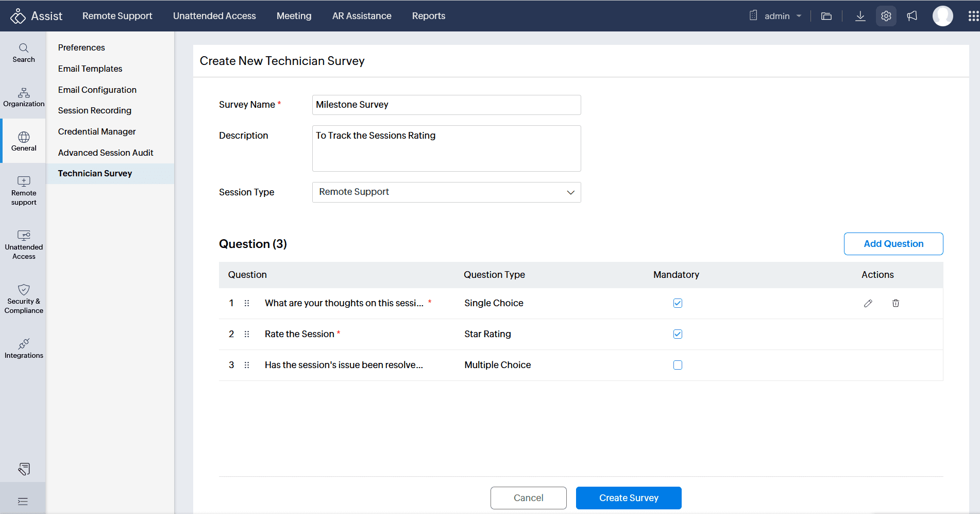Open the Reports tab in the top navigation
Viewport: 980px width, 514px height.
click(x=428, y=16)
